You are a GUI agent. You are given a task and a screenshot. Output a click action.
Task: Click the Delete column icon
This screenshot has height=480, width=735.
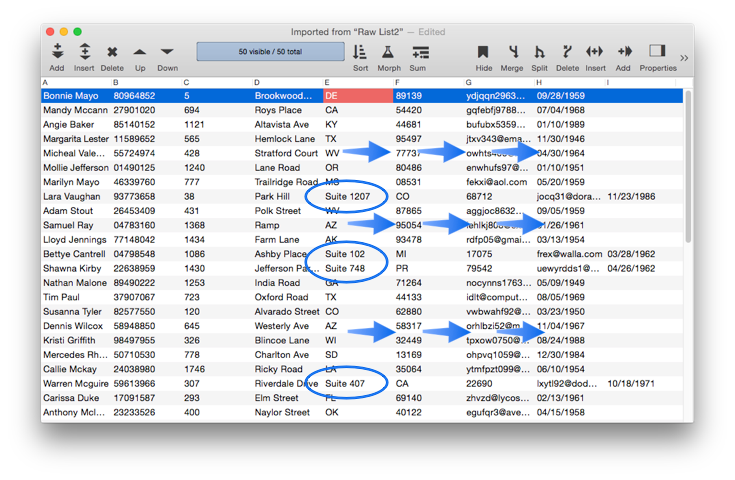point(567,52)
